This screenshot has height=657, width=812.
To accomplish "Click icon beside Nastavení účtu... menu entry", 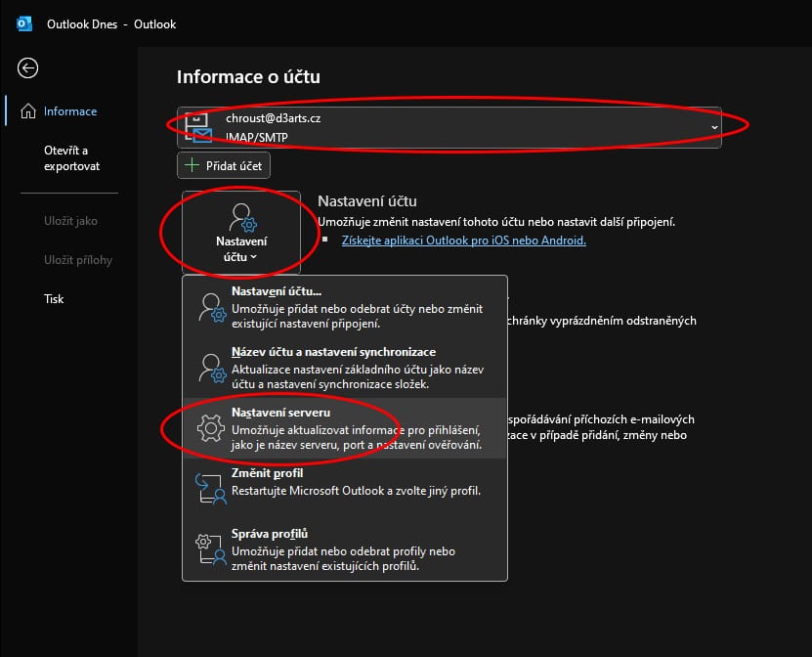I will click(x=212, y=308).
